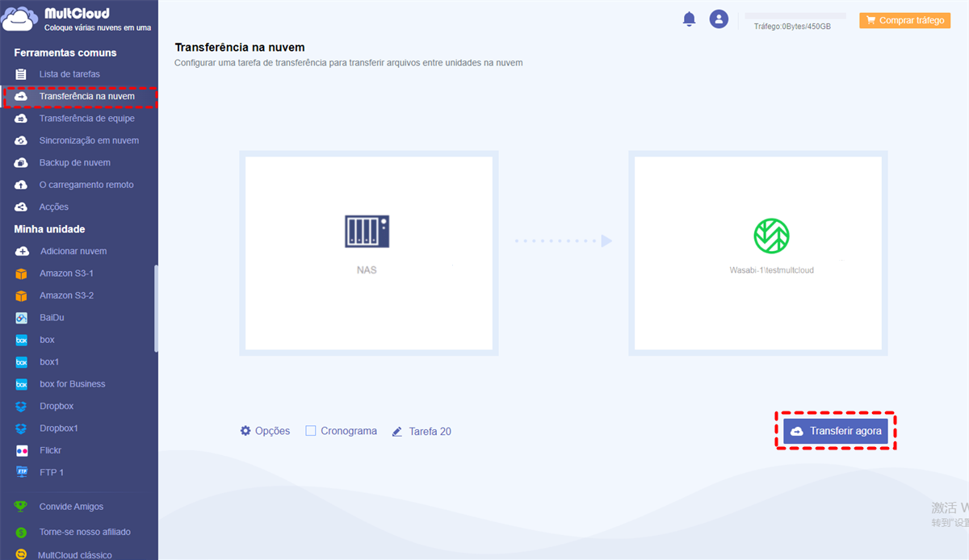
Task: Click the Lista de tarefas clipboard icon
Action: (x=22, y=74)
